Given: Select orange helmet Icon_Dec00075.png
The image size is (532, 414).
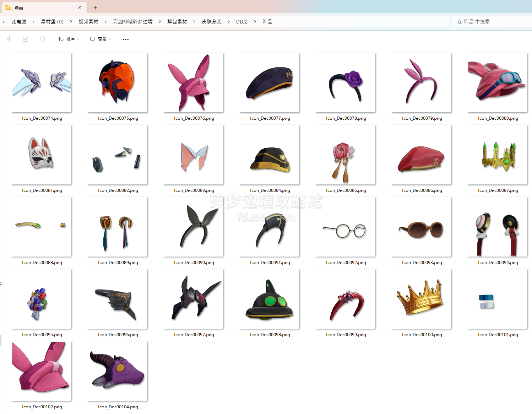Looking at the screenshot, I should click(x=117, y=82).
